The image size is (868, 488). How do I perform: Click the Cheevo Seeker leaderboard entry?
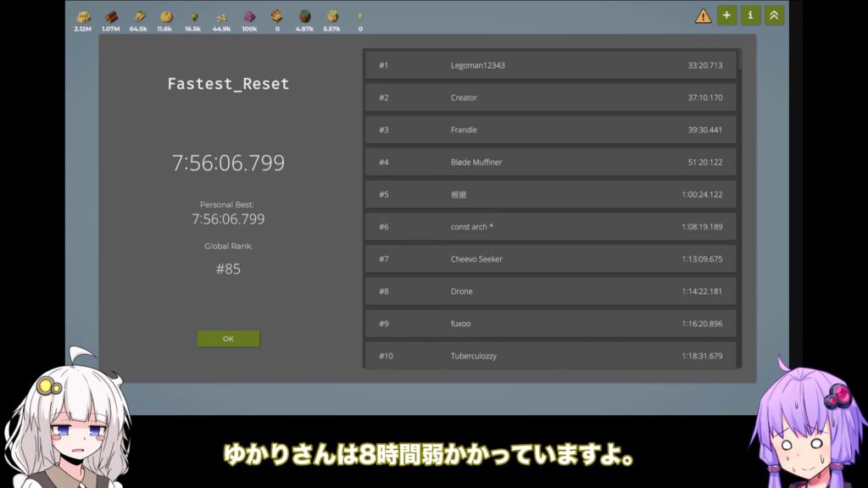tap(550, 259)
